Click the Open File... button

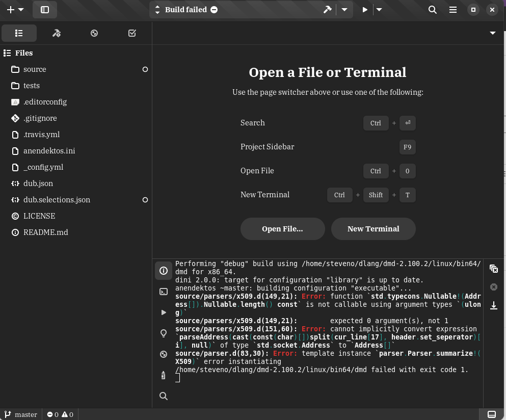click(282, 229)
